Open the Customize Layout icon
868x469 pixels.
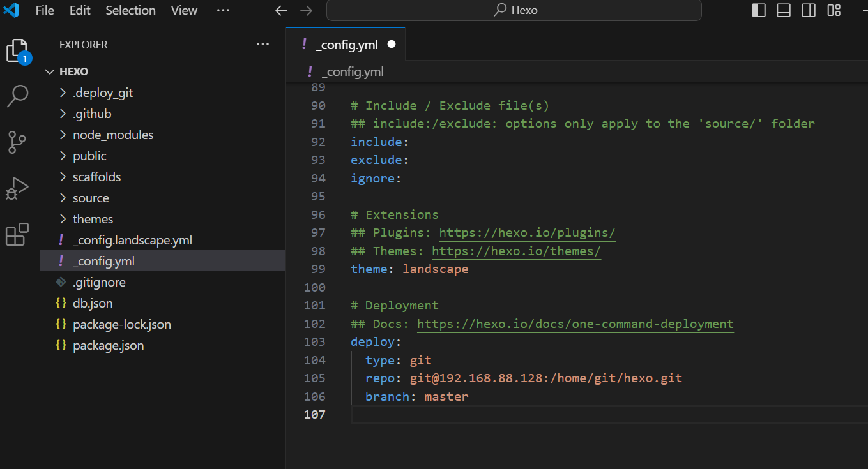[834, 10]
